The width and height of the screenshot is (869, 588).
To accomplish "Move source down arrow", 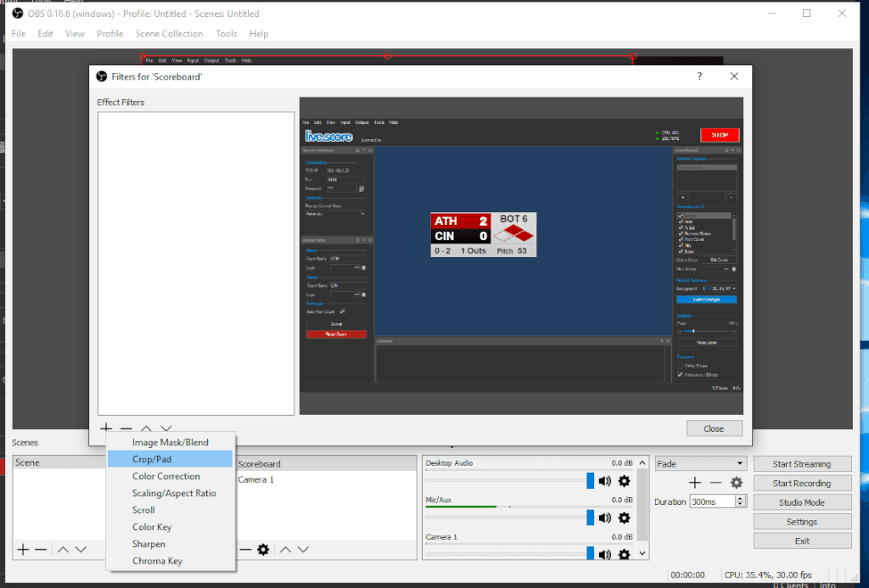I will point(303,549).
